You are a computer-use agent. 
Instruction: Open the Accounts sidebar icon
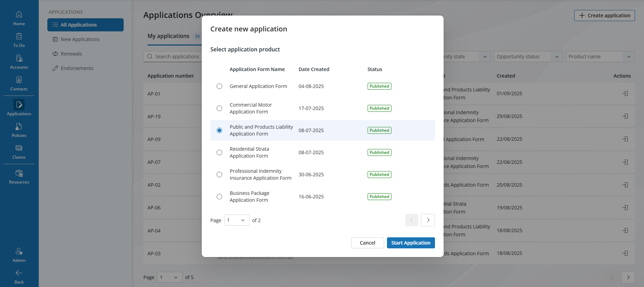[19, 58]
